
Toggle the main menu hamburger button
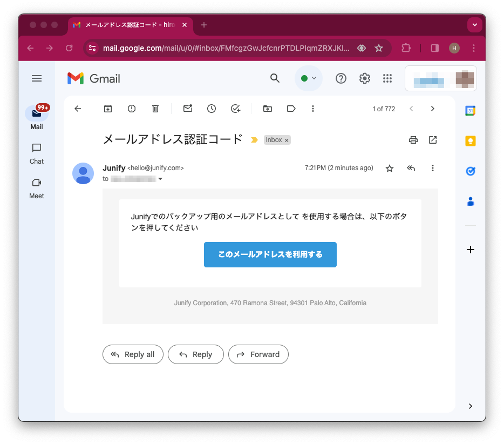(x=37, y=78)
